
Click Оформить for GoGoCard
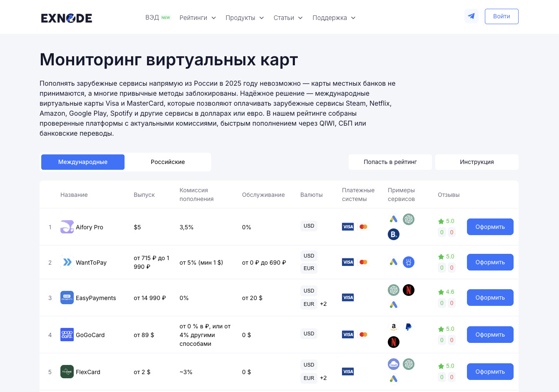(x=490, y=335)
